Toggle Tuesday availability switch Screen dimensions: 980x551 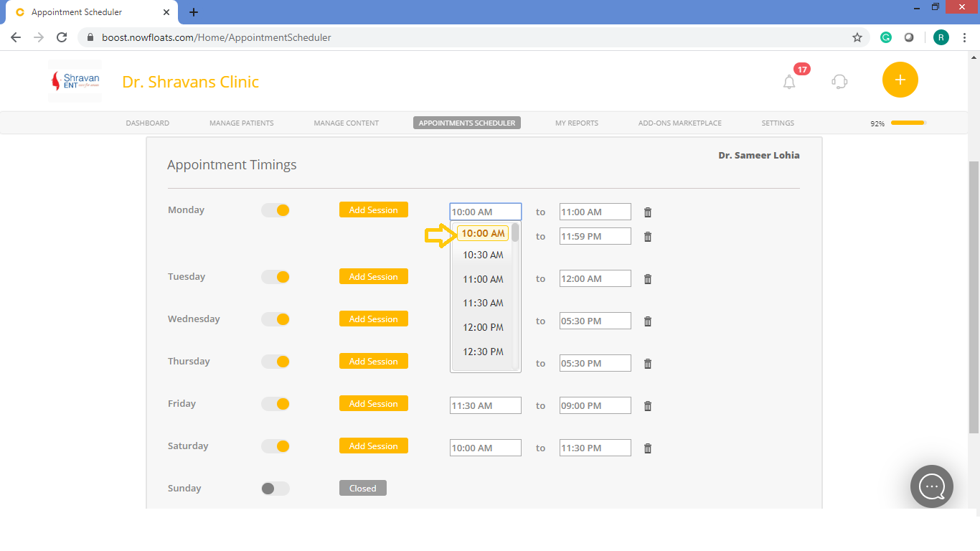tap(275, 277)
